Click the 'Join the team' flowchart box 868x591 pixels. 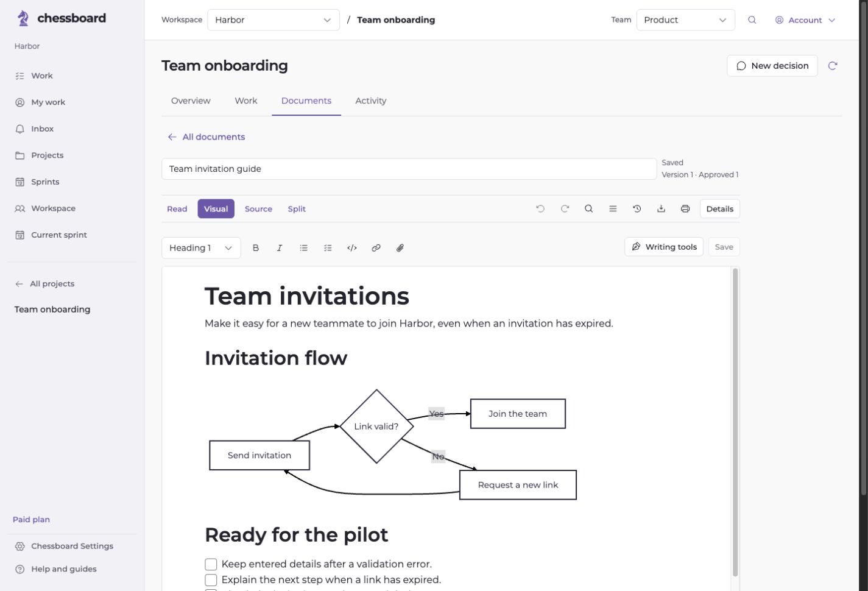point(518,414)
